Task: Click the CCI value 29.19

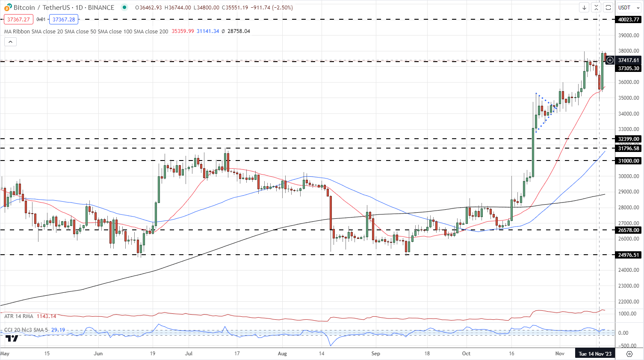Action: [x=58, y=330]
